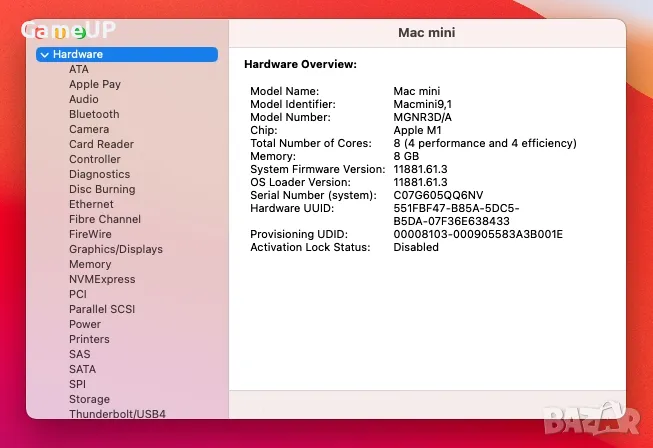Viewport: 653px width, 448px height.
Task: Select Bluetooth from hardware list
Action: 94,115
